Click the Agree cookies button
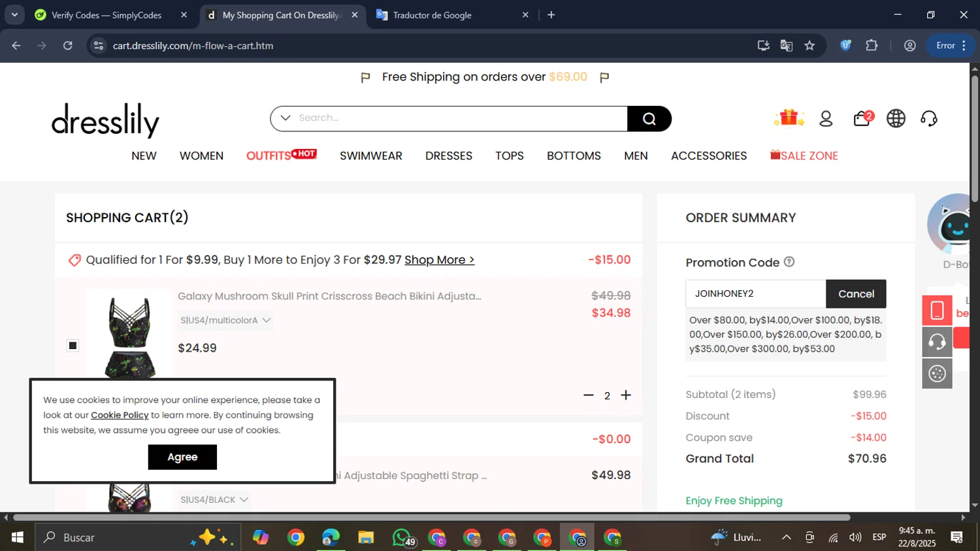Viewport: 980px width, 551px height. coord(182,457)
